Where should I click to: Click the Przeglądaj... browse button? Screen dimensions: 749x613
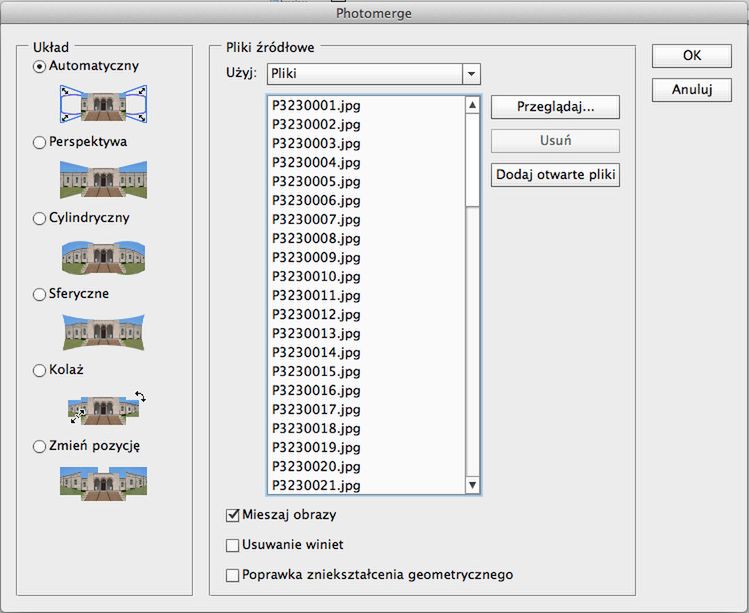pyautogui.click(x=555, y=107)
